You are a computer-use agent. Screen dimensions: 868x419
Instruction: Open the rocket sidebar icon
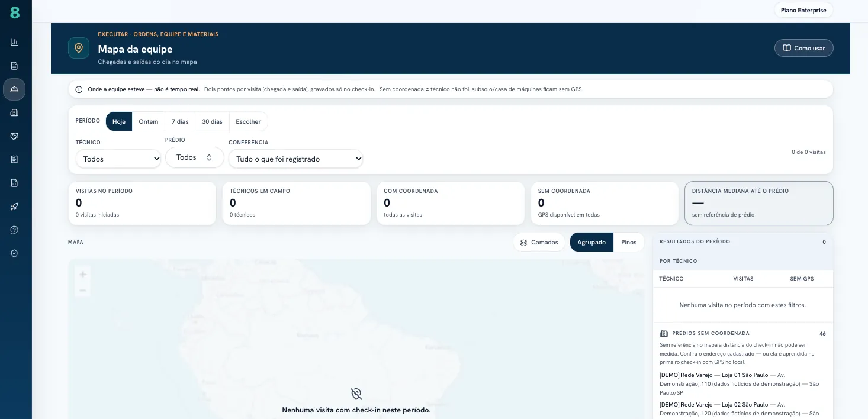14,207
